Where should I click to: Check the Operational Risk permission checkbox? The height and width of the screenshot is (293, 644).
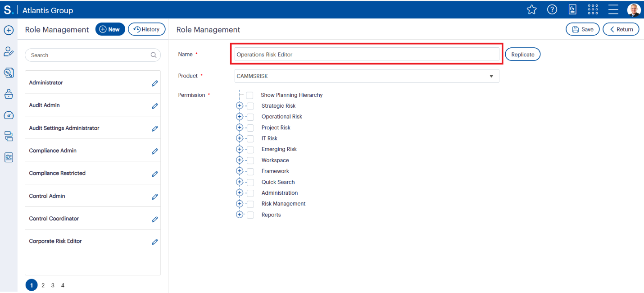point(250,117)
